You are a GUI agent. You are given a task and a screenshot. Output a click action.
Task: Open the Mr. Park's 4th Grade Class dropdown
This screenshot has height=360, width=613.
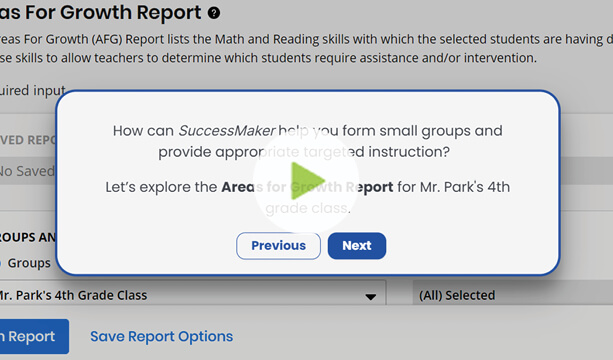192,296
